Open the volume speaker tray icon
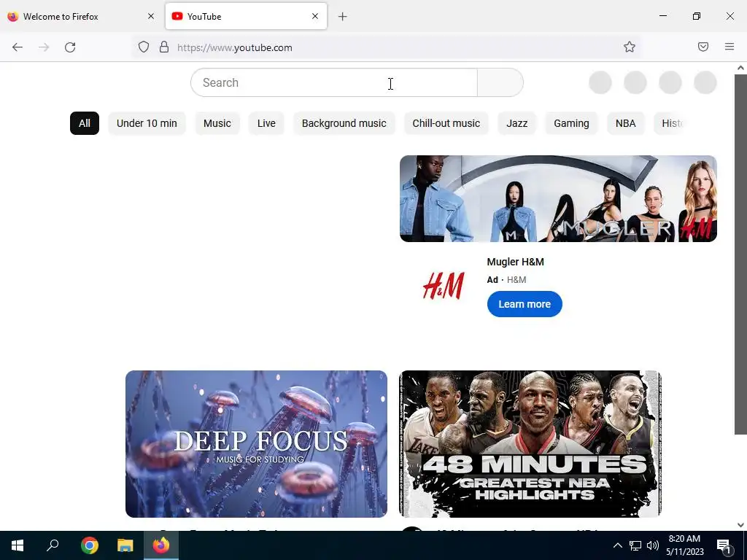Screen dimensions: 747x560 click(x=653, y=545)
